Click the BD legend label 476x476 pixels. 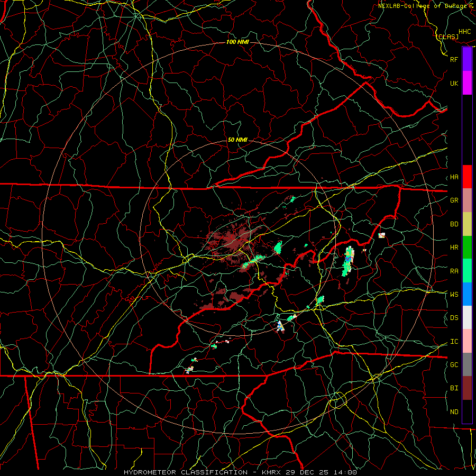coord(454,224)
